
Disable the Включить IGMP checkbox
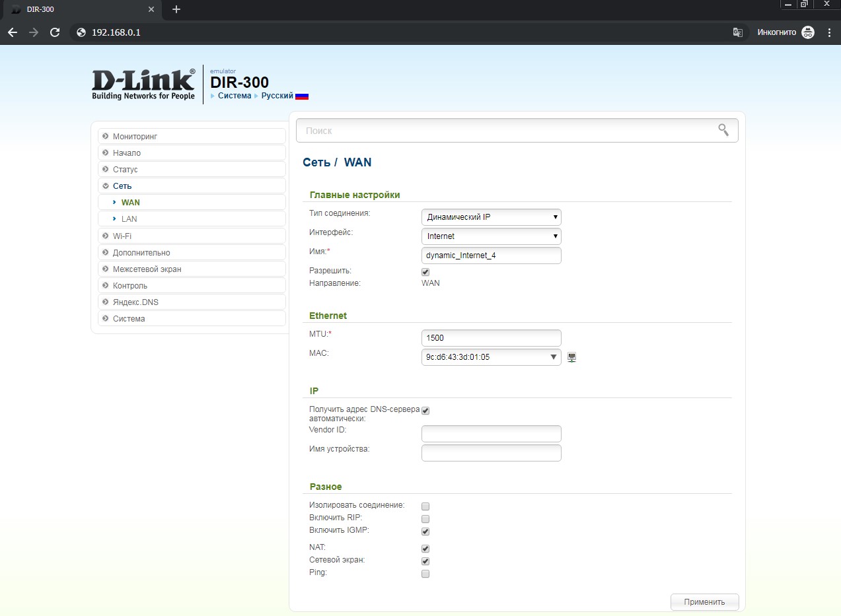point(425,531)
